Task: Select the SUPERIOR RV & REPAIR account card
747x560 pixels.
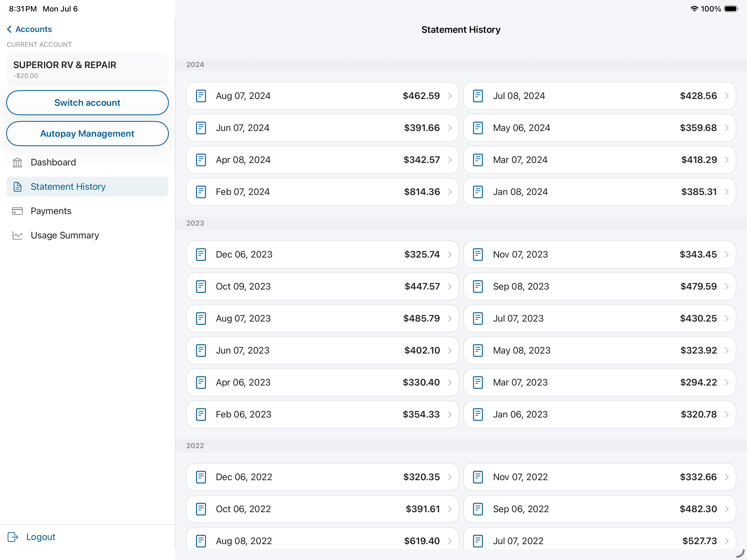Action: (x=87, y=69)
